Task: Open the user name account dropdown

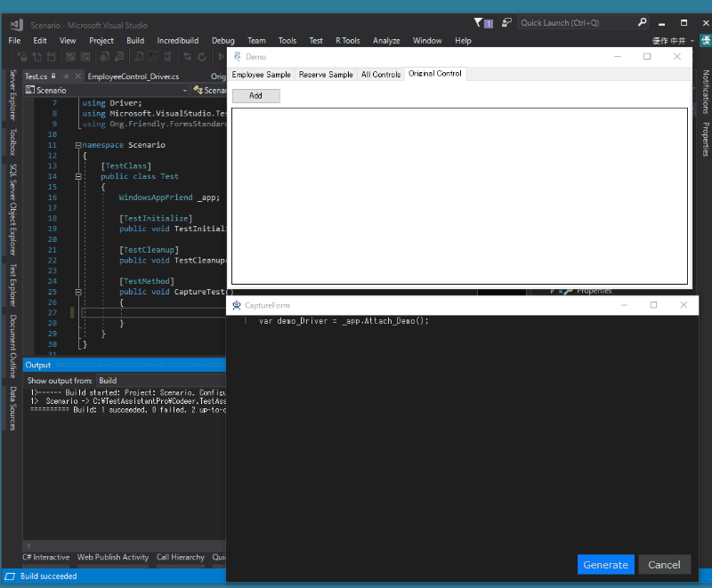Action: (x=674, y=41)
